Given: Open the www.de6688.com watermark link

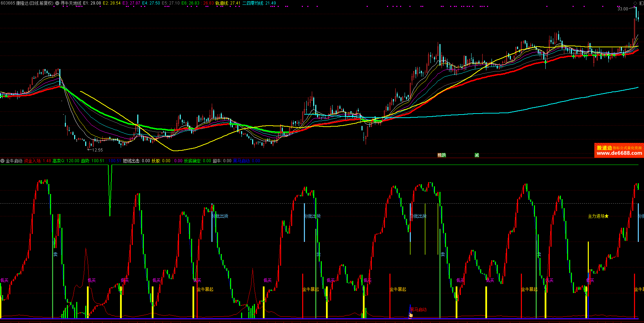Looking at the screenshot, I should 619,153.
